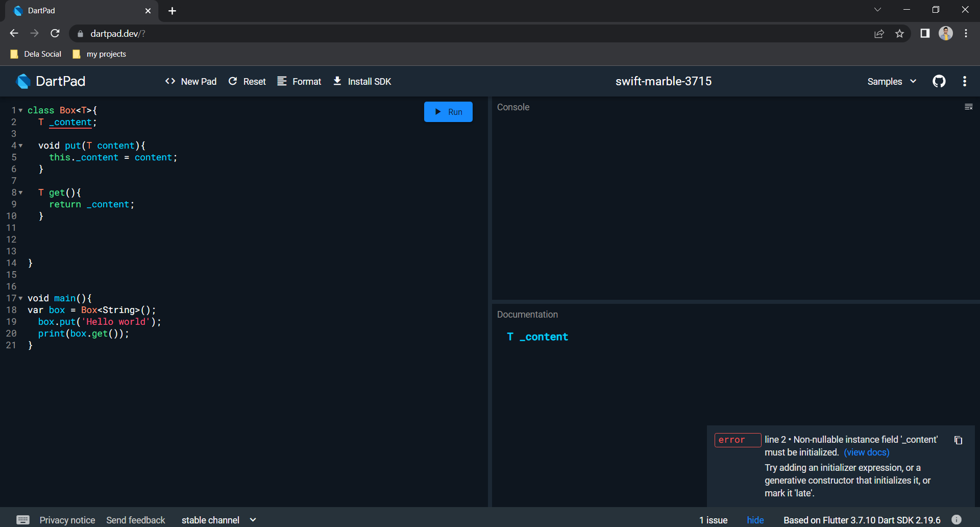This screenshot has width=980, height=527.
Task: Click the 'Hello world' string on line 19
Action: coord(116,322)
